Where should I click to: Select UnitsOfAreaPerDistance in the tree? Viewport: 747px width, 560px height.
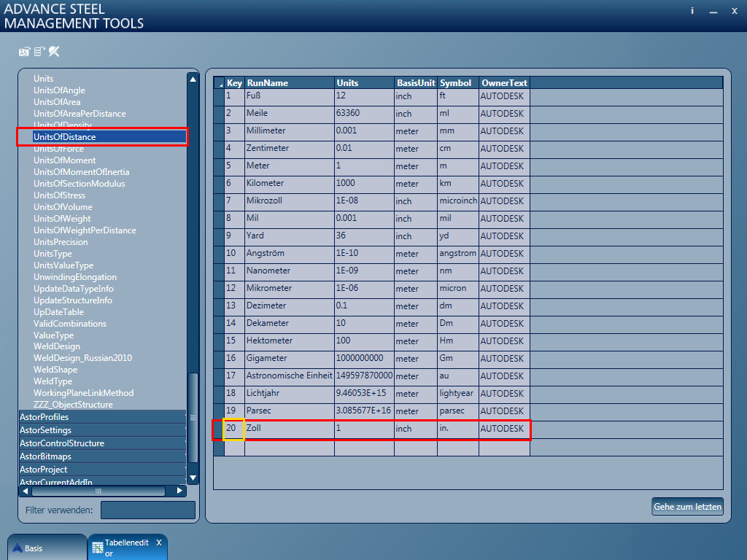[x=80, y=114]
